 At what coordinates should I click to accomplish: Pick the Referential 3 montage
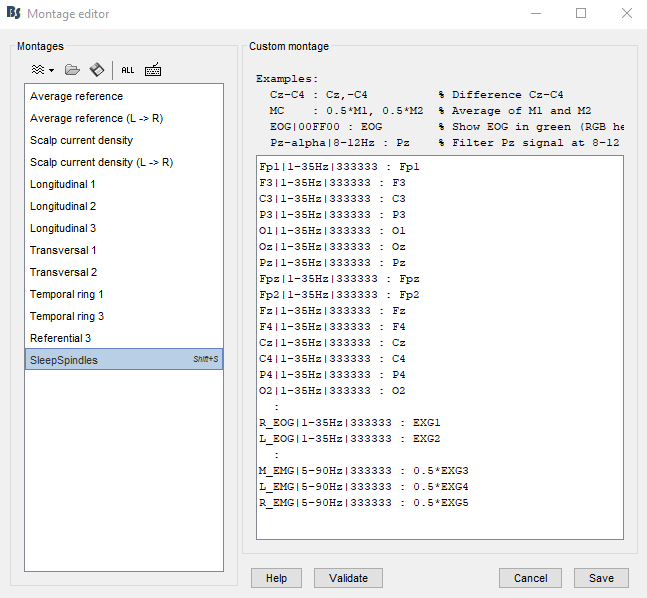pyautogui.click(x=61, y=338)
